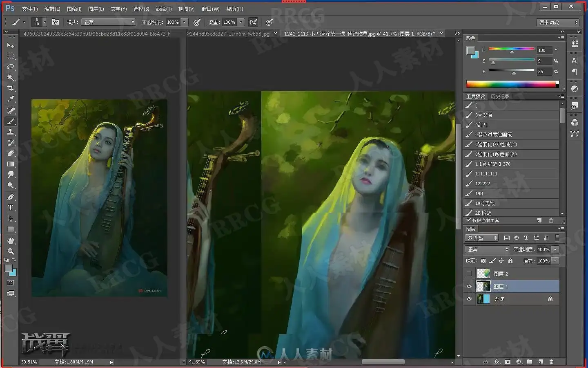The height and width of the screenshot is (368, 588).
Task: Toggle airbrush mode in options bar
Action: [x=254, y=22]
